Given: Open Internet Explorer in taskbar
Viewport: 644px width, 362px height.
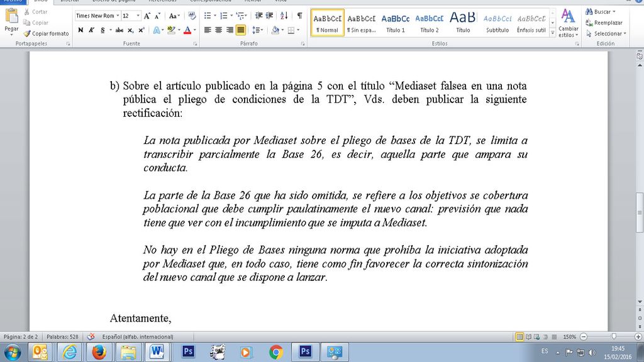Looking at the screenshot, I should coord(69,352).
